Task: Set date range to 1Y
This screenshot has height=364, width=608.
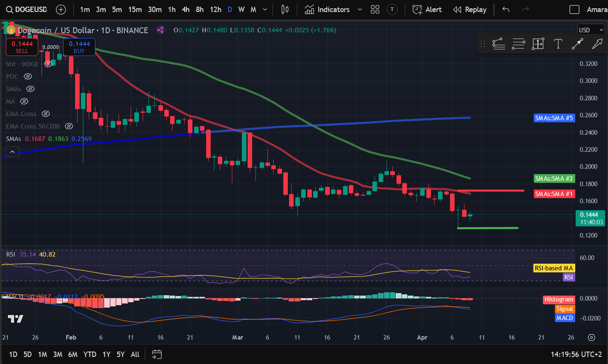Action: pyautogui.click(x=107, y=354)
